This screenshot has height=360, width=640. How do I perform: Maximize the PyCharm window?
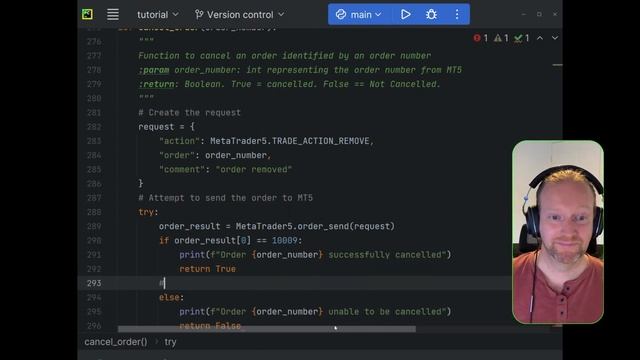tap(539, 14)
